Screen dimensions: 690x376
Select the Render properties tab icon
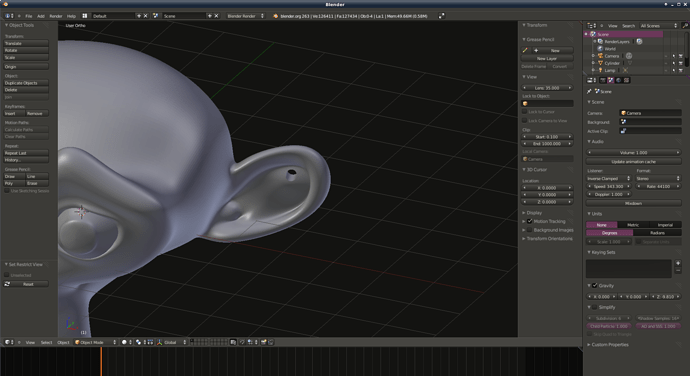click(x=603, y=80)
